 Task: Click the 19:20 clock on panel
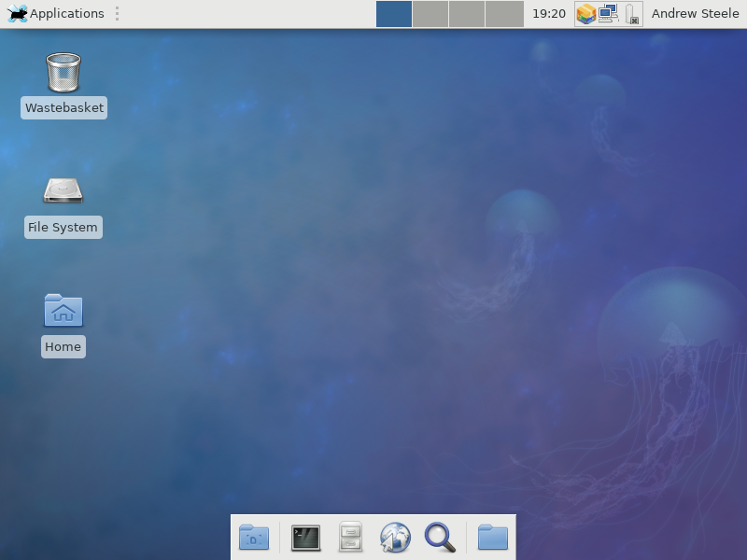click(548, 14)
